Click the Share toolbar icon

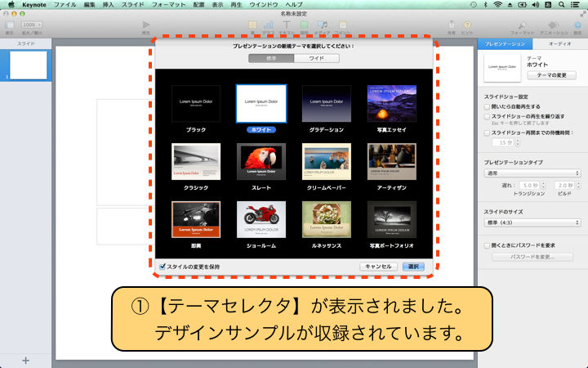tap(452, 25)
